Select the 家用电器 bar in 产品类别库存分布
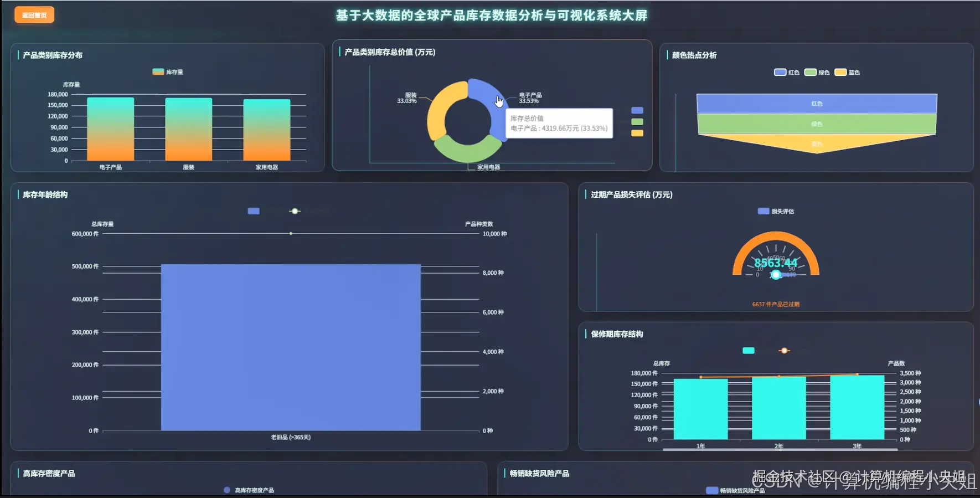Image resolution: width=980 pixels, height=498 pixels. [267, 130]
